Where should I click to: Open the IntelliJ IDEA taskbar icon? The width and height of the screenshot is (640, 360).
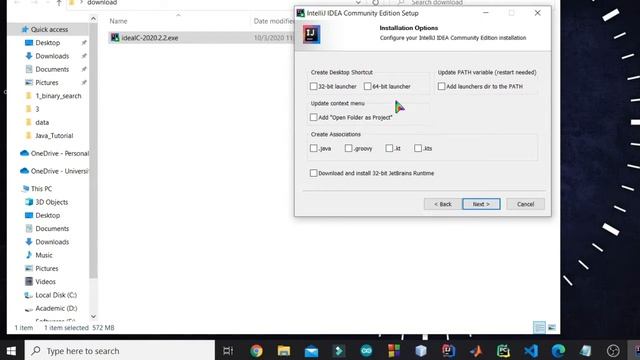[448, 351]
